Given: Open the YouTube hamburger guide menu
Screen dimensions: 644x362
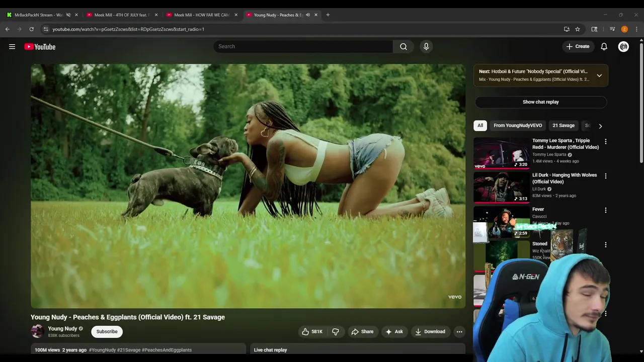Looking at the screenshot, I should tap(12, 47).
